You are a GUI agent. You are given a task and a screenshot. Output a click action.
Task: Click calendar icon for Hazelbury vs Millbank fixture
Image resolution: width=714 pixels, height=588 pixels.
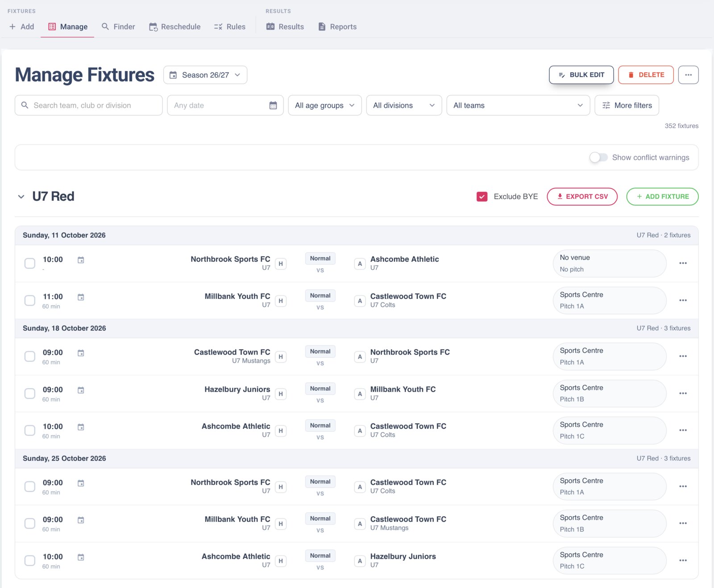point(81,390)
